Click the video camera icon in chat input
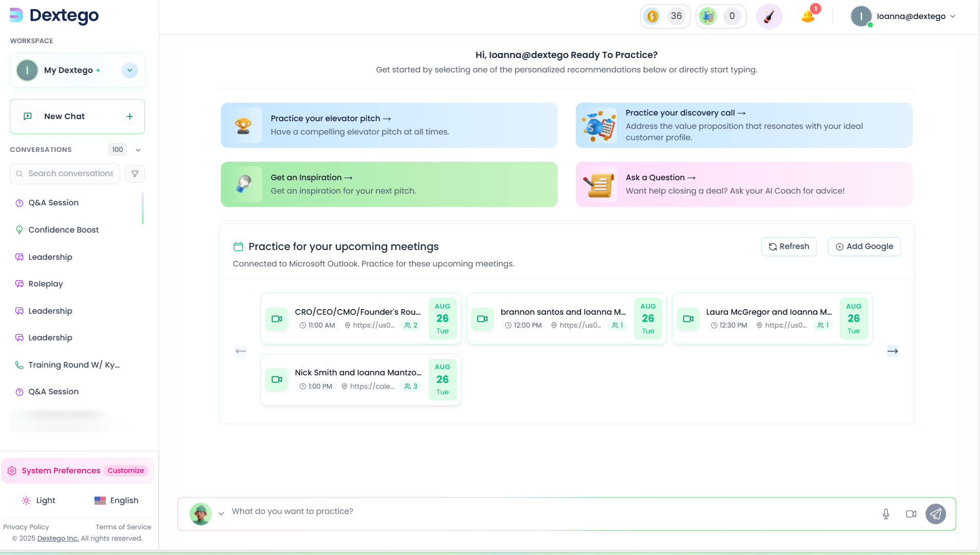This screenshot has width=980, height=555. [x=911, y=514]
